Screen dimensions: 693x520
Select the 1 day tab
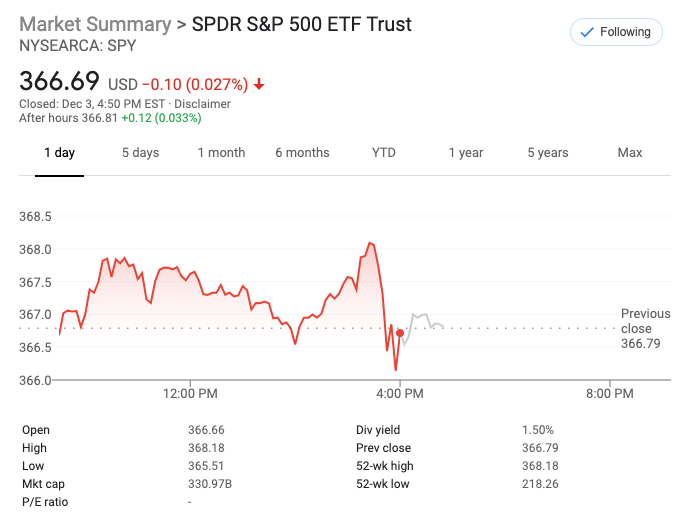coord(59,153)
